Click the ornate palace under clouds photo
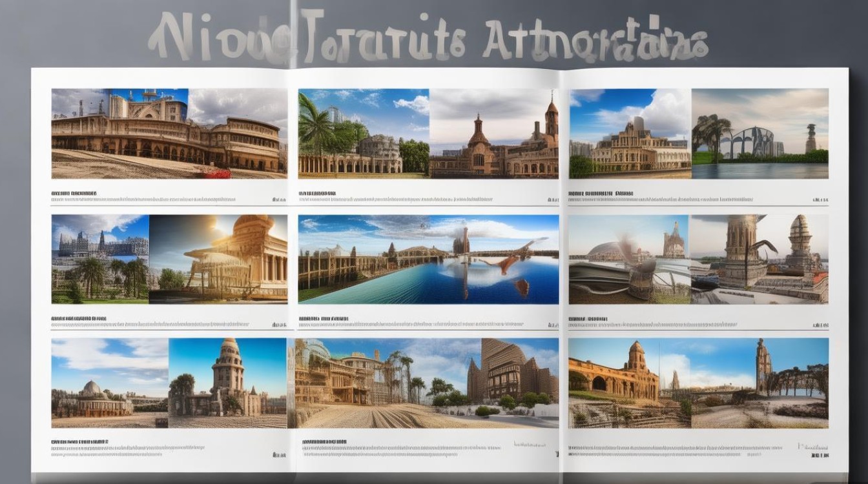868x484 pixels. (630, 134)
